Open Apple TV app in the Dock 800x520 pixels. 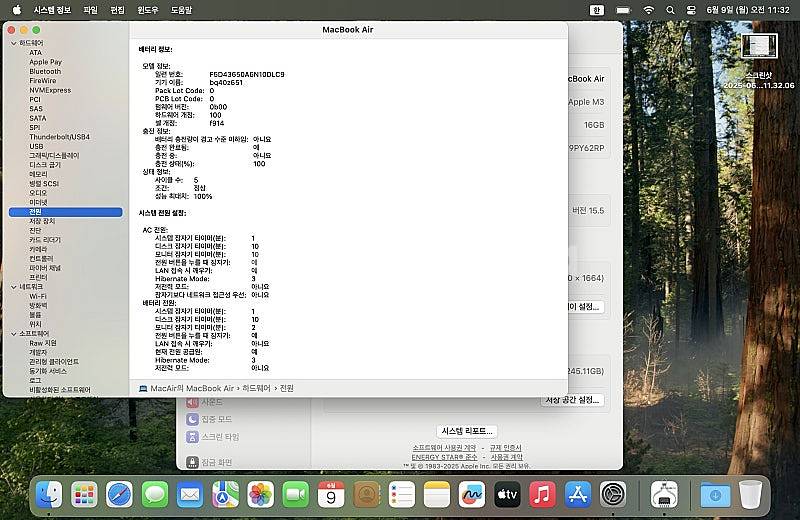pyautogui.click(x=507, y=494)
